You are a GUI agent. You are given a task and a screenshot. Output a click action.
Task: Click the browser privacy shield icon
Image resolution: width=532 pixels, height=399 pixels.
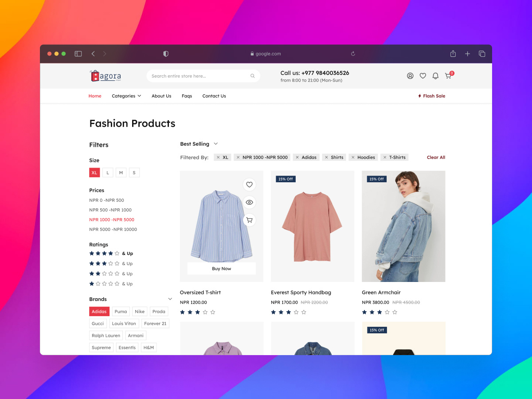pyautogui.click(x=166, y=54)
